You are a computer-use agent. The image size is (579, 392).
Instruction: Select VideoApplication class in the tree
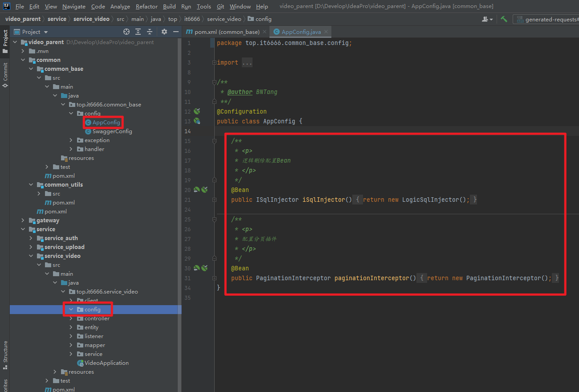tap(103, 363)
